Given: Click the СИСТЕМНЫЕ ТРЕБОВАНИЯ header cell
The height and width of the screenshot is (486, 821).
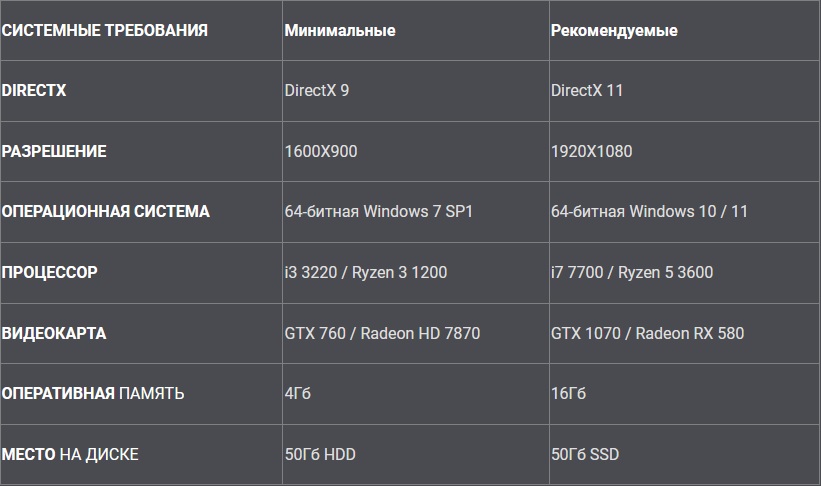Looking at the screenshot, I should point(105,30).
